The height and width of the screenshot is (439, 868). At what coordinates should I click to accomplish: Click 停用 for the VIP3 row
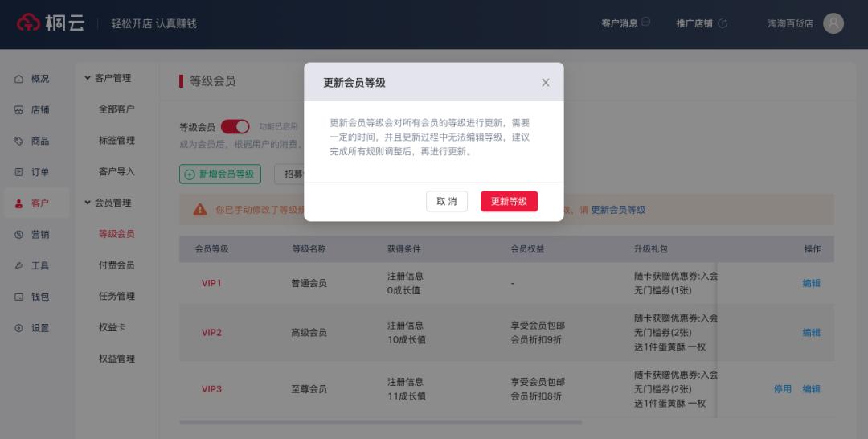(x=782, y=389)
